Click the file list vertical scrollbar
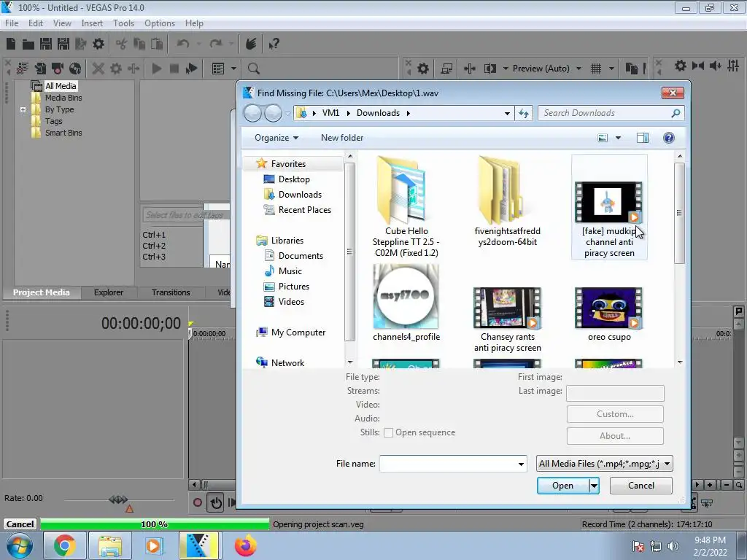 click(679, 213)
